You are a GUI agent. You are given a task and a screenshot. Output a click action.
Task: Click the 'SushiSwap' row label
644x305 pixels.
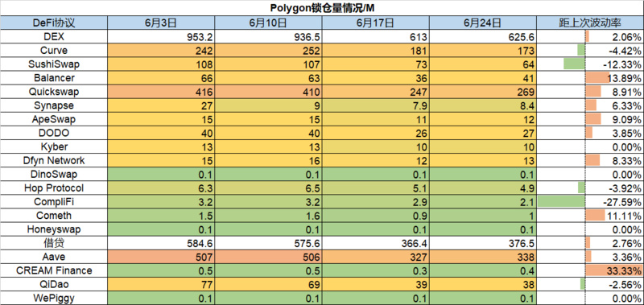[54, 64]
